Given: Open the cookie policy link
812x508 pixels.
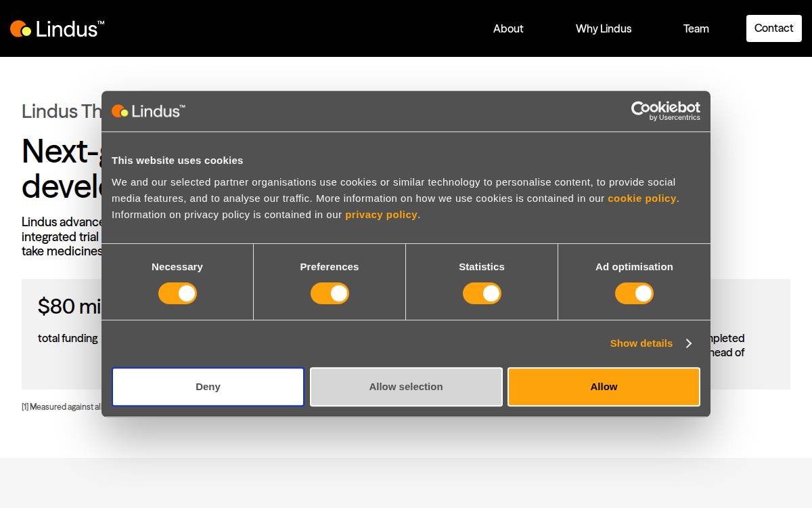Looking at the screenshot, I should coord(642,198).
